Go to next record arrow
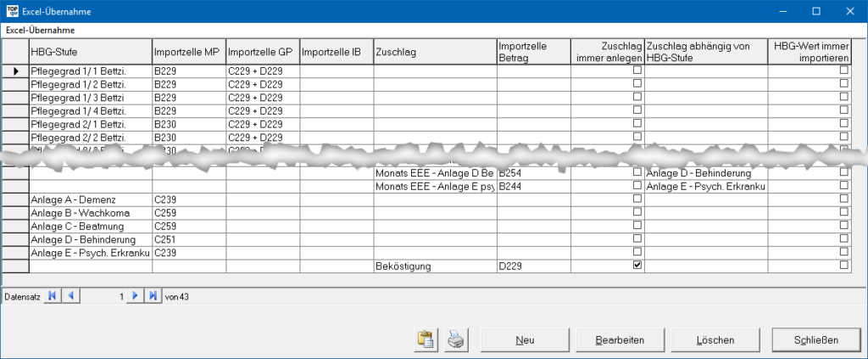 (x=135, y=296)
